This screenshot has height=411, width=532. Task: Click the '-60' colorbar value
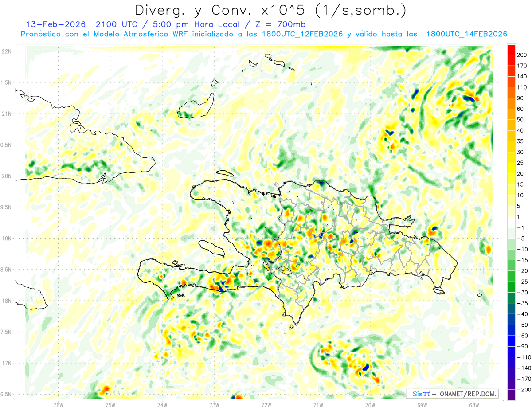(522, 336)
